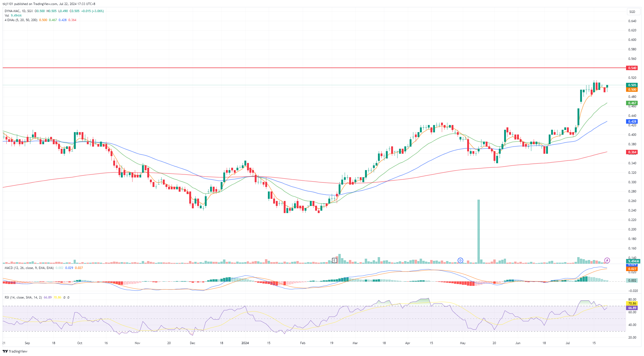Open the SGD currency selector
The width and height of the screenshot is (644, 356).
click(x=633, y=12)
